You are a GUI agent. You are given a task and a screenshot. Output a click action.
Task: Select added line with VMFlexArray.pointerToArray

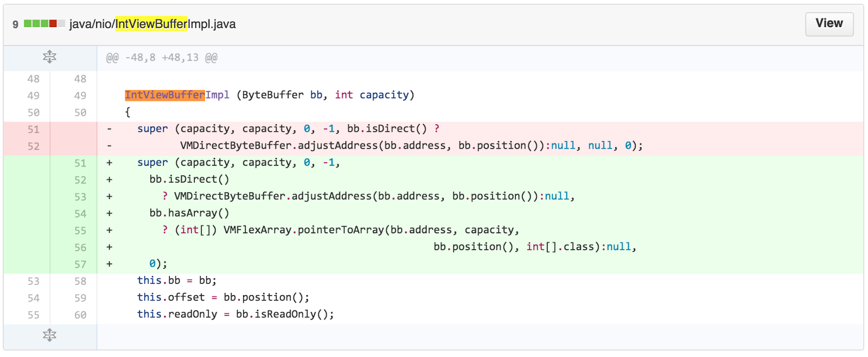coord(341,230)
